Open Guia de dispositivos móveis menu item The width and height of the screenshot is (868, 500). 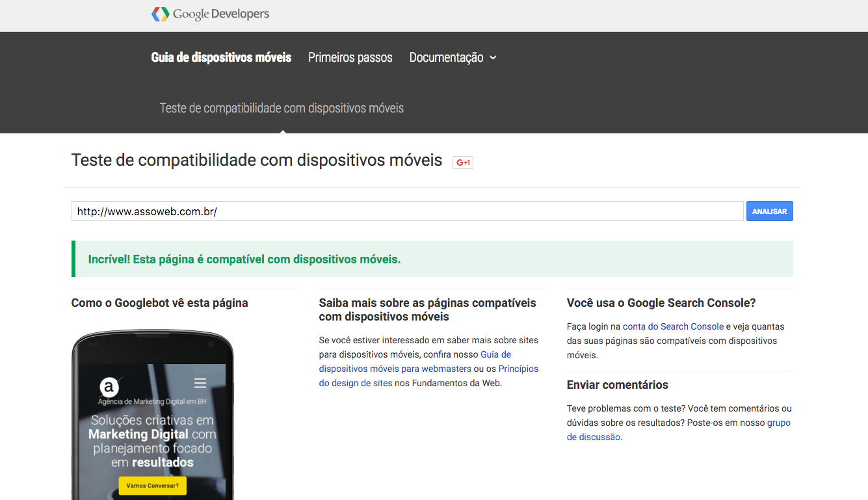pyautogui.click(x=221, y=57)
